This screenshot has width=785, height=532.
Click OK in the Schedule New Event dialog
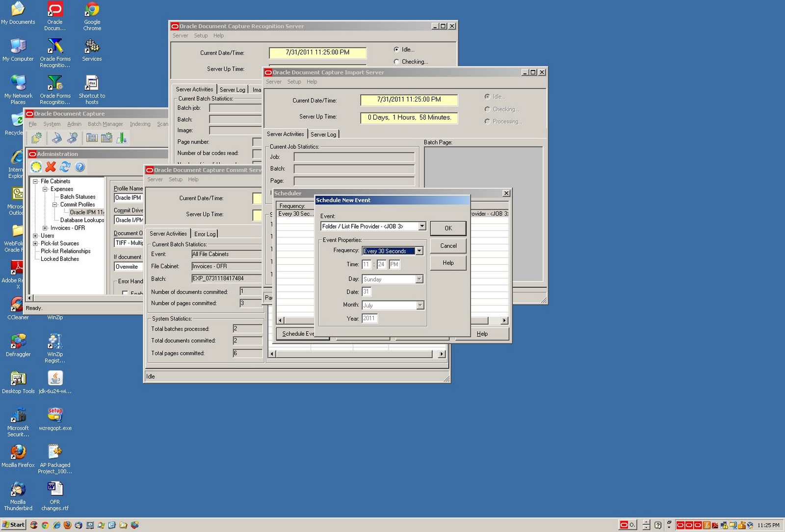click(x=447, y=228)
